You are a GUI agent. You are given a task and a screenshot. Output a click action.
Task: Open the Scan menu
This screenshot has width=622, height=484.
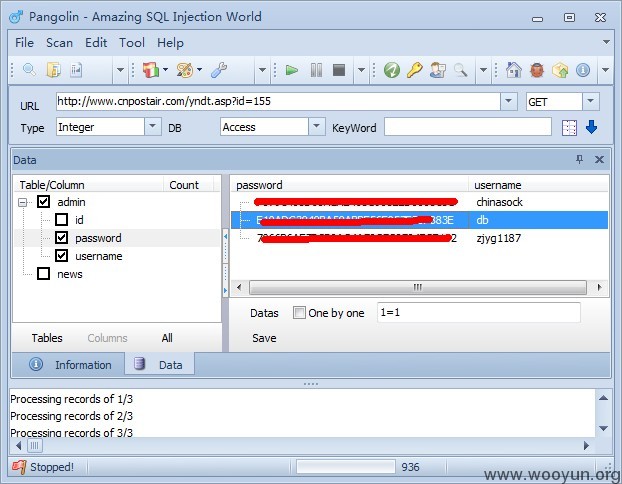pos(59,42)
